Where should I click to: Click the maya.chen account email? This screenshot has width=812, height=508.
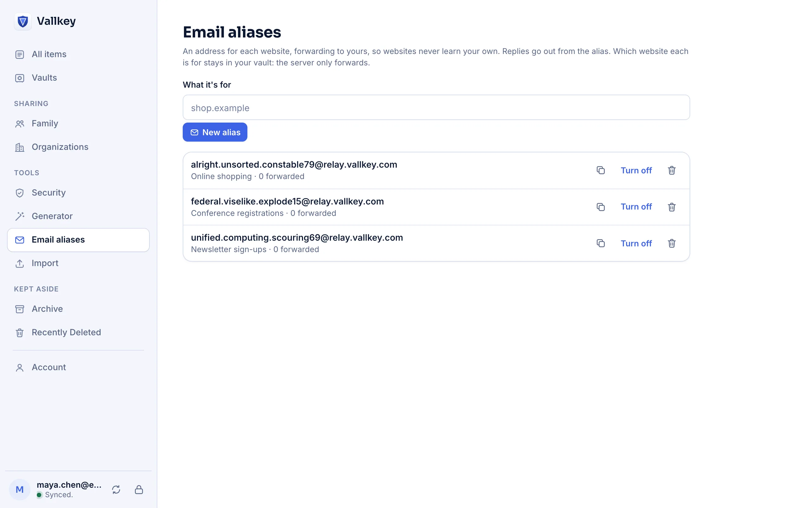click(69, 485)
